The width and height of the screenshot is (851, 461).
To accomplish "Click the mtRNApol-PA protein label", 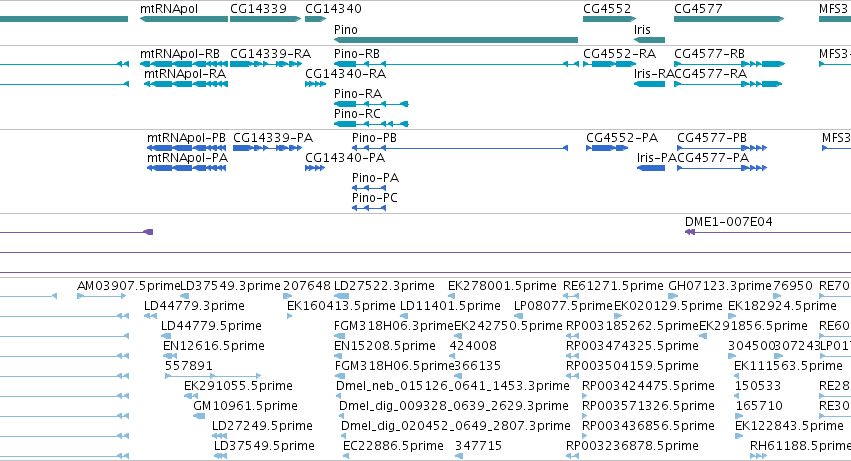I will click(187, 158).
